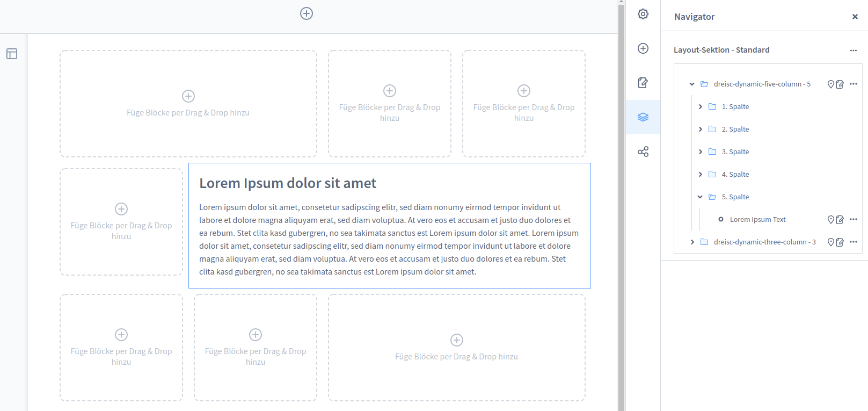Viewport: 868px width, 411px height.
Task: Click the section layout icon on left edge
Action: click(12, 54)
